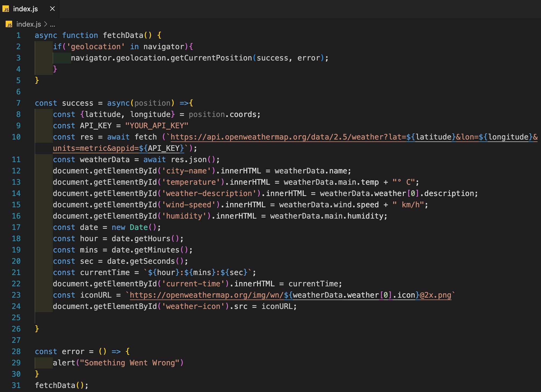Select the index.js editor tab
Screen dimensions: 541x392
30,9
